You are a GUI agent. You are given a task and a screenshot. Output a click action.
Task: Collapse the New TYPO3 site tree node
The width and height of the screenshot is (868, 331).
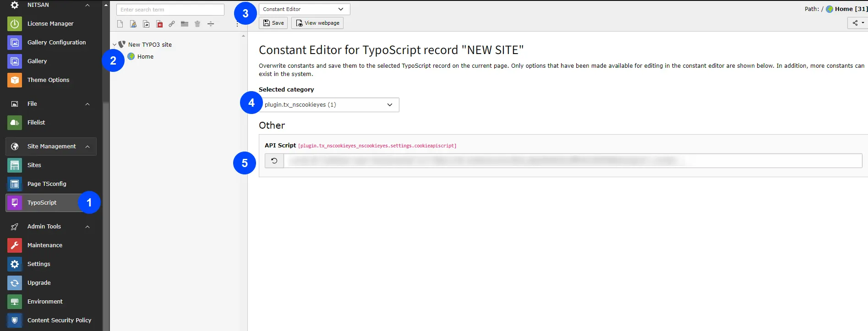pyautogui.click(x=115, y=44)
